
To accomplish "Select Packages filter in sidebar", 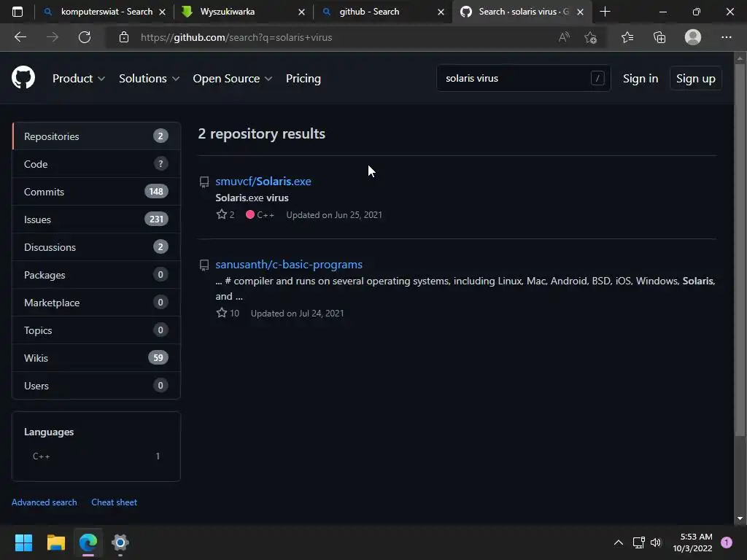I will [96, 275].
